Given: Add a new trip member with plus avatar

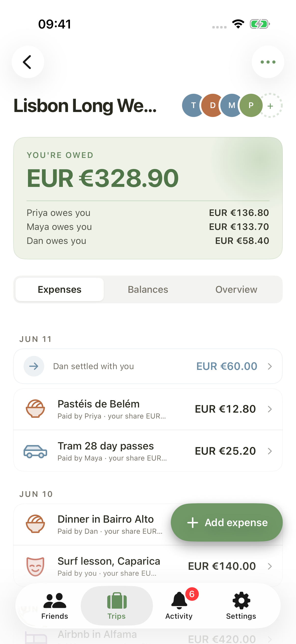Looking at the screenshot, I should (270, 106).
